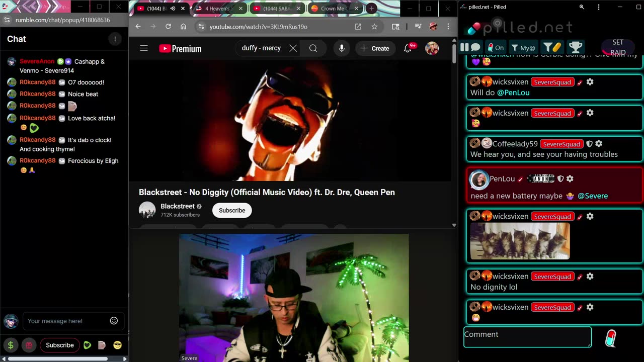Screen dimensions: 644x362
Task: Open Blackstreet channel name link
Action: click(178, 206)
